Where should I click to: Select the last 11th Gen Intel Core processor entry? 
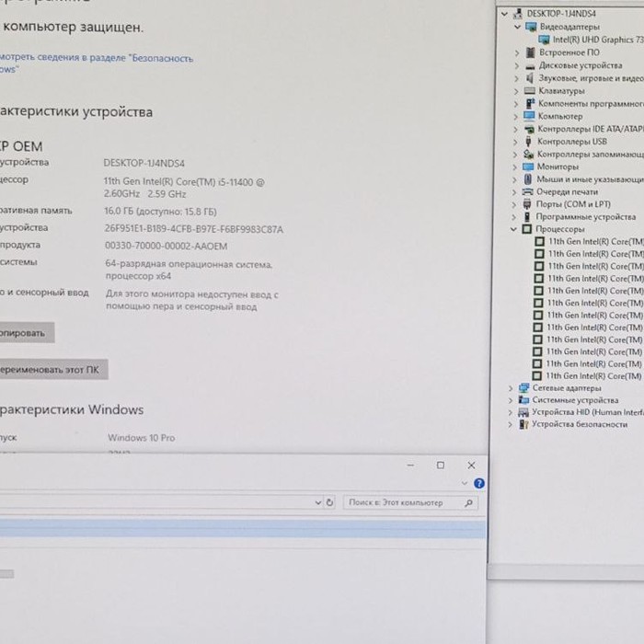pyautogui.click(x=594, y=375)
